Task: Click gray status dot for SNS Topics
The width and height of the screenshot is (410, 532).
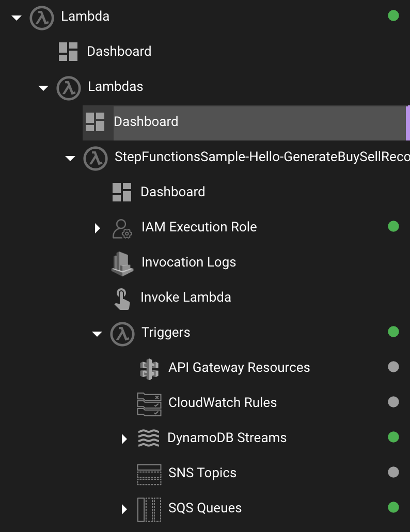Action: pyautogui.click(x=393, y=472)
